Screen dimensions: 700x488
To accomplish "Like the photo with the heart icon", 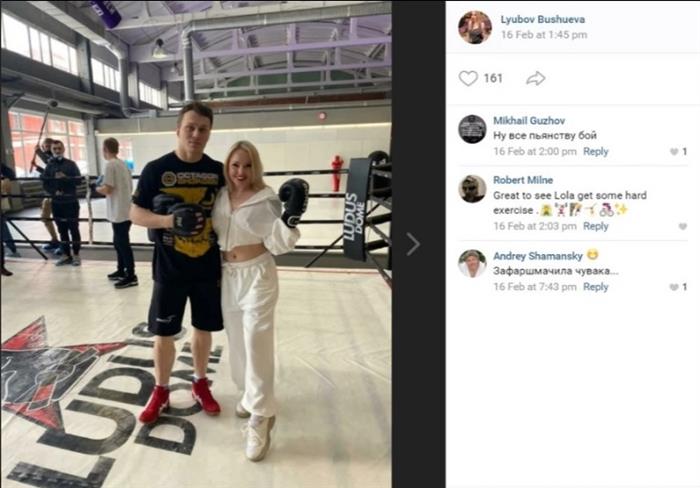I will coord(468,79).
